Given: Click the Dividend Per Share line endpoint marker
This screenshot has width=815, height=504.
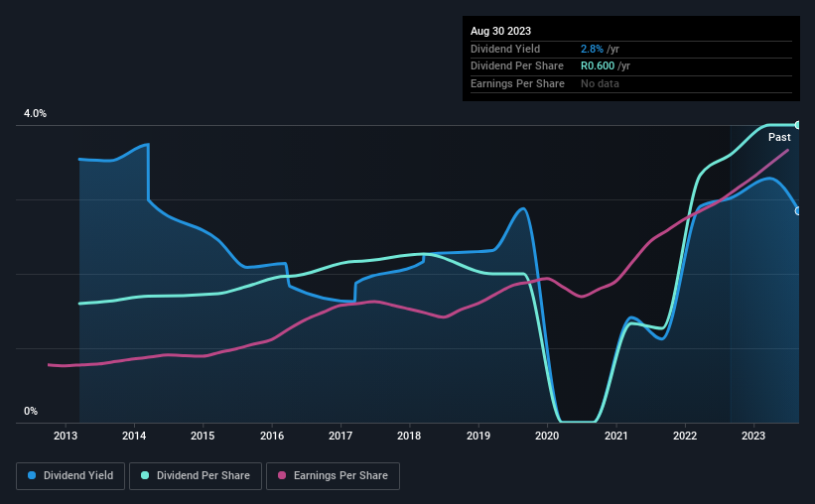Looking at the screenshot, I should [798, 125].
